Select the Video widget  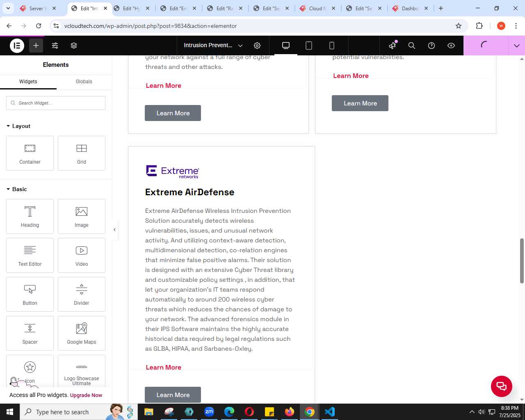coord(82,256)
